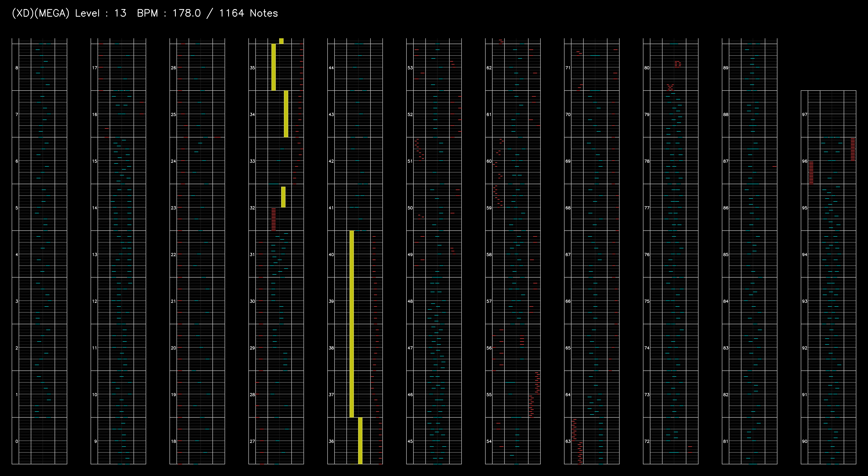Click the red note stream in measure 32

[274, 220]
